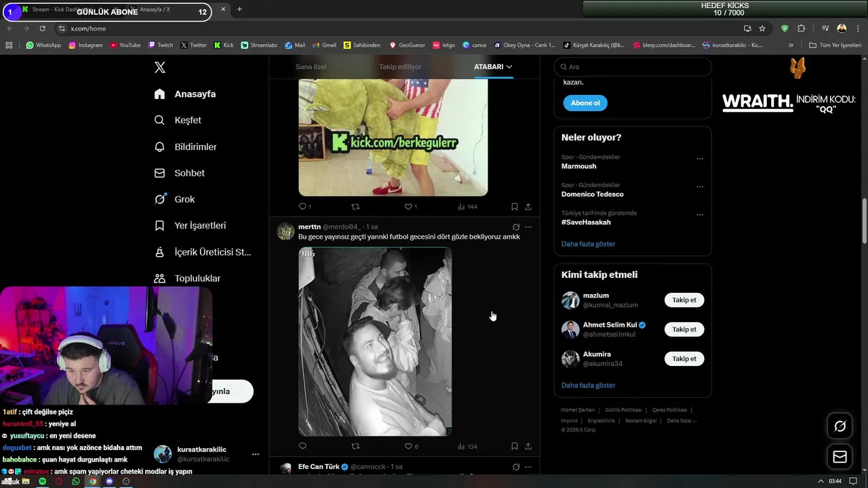Open Topluluklar communities
This screenshot has width=868, height=488.
pos(187,278)
